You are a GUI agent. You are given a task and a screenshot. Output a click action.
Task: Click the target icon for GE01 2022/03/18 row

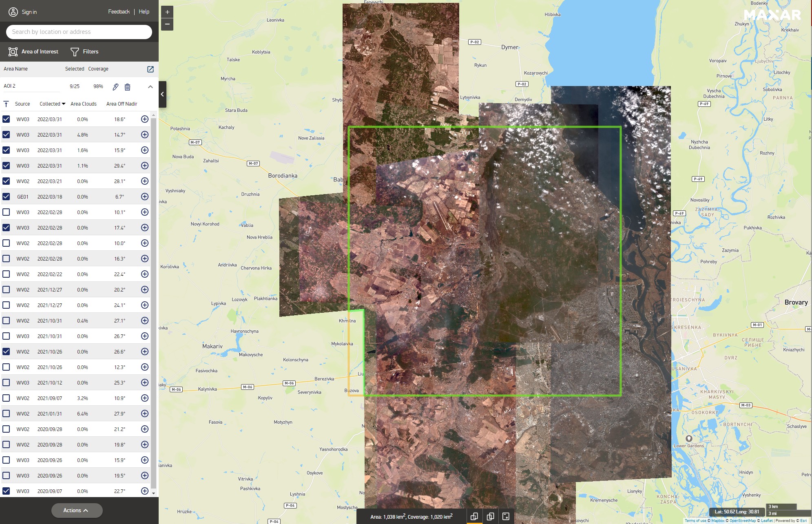click(x=145, y=197)
